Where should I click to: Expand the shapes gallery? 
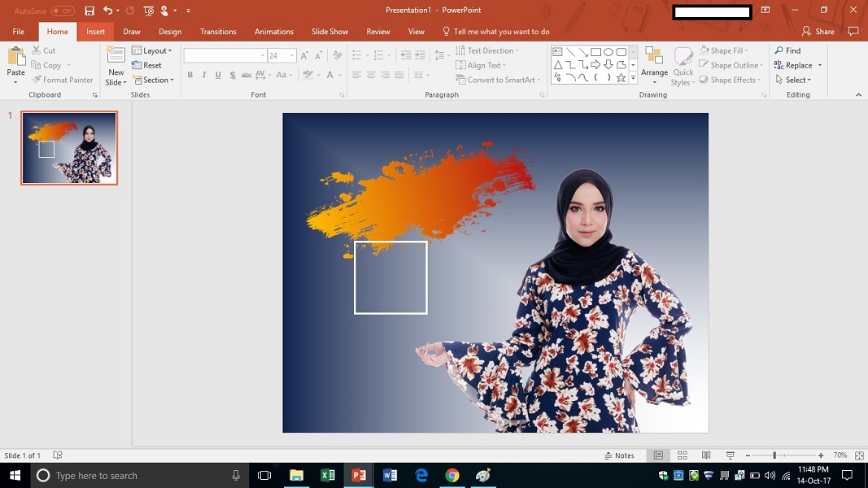pos(633,79)
